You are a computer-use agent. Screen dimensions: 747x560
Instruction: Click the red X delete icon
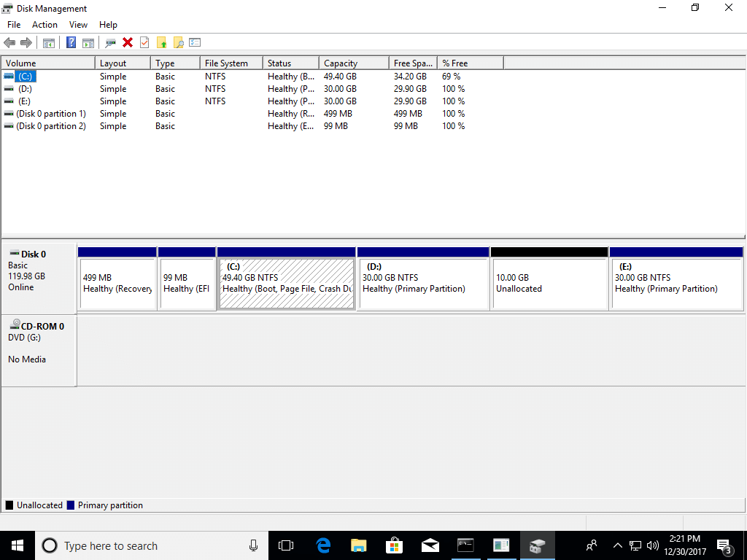point(127,43)
